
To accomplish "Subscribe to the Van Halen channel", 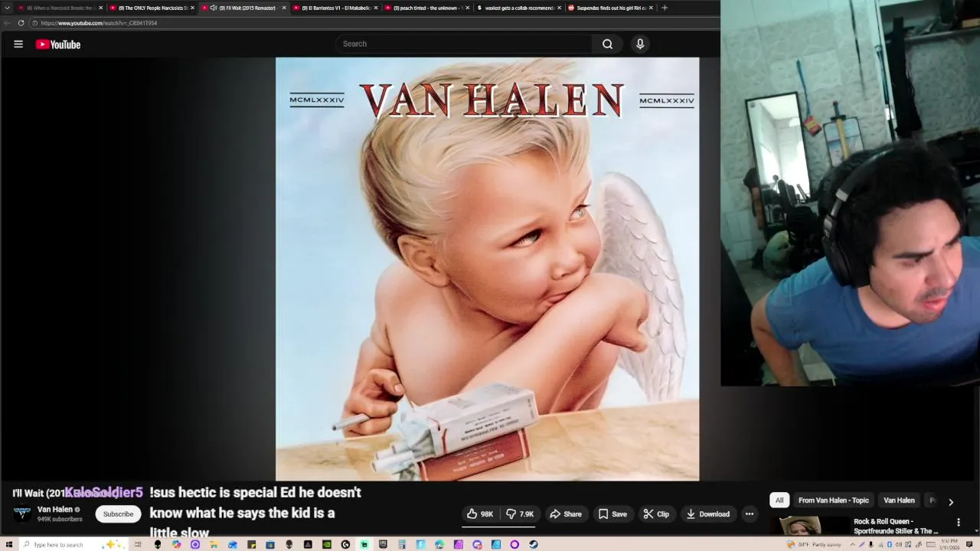I will pos(118,514).
